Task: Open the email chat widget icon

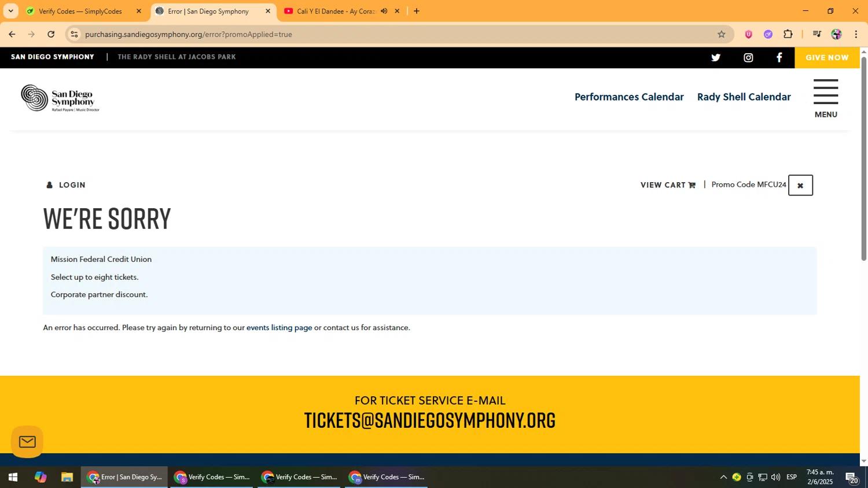Action: (27, 442)
